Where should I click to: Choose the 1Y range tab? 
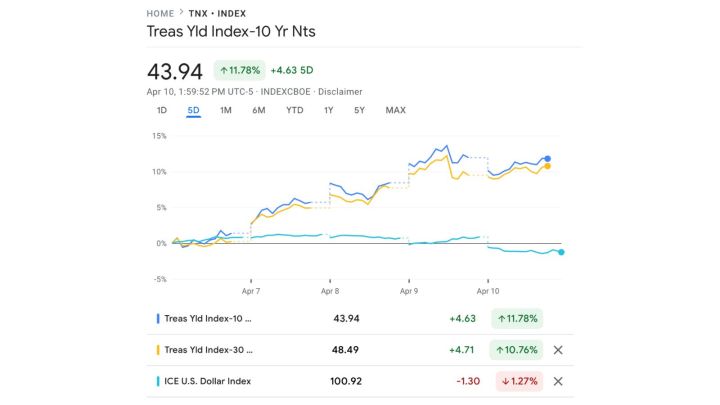[x=329, y=110]
